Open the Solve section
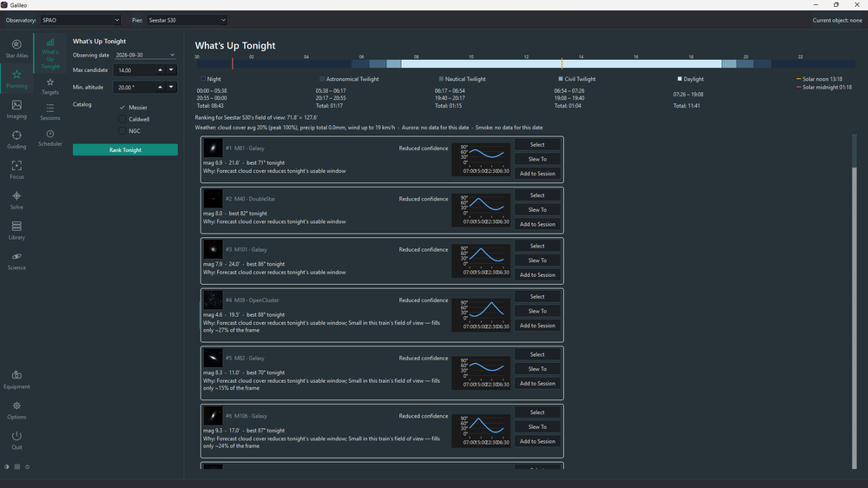868x488 pixels. tap(16, 200)
